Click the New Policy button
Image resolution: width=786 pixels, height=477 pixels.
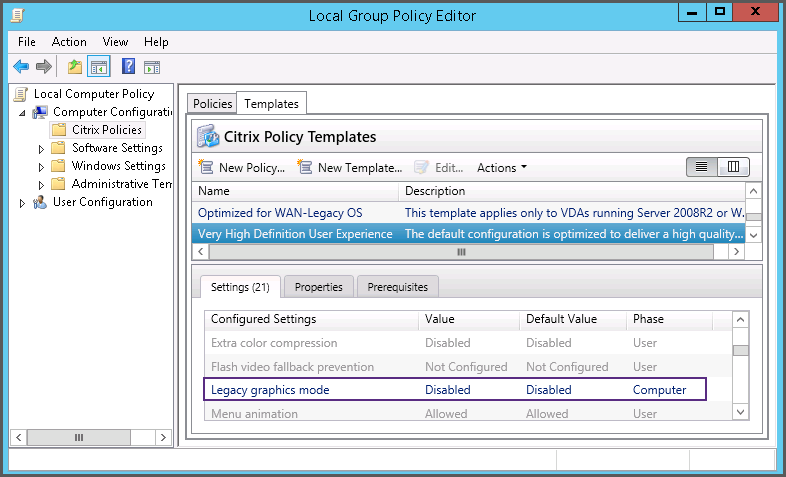click(x=241, y=168)
